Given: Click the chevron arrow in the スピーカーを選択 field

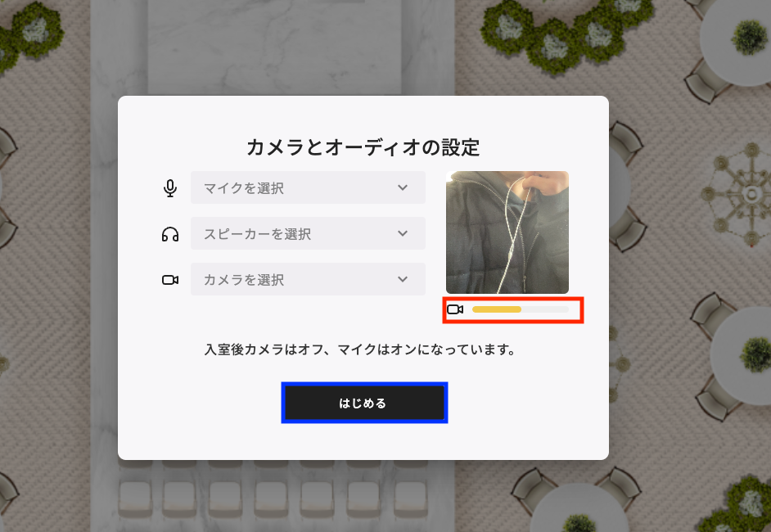Looking at the screenshot, I should tap(403, 233).
